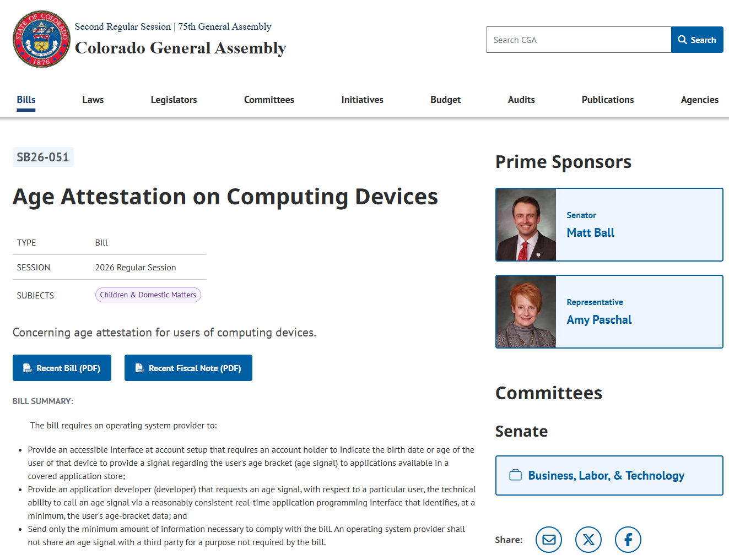This screenshot has width=729, height=560.
Task: Share bill on Facebook icon
Action: [x=628, y=540]
